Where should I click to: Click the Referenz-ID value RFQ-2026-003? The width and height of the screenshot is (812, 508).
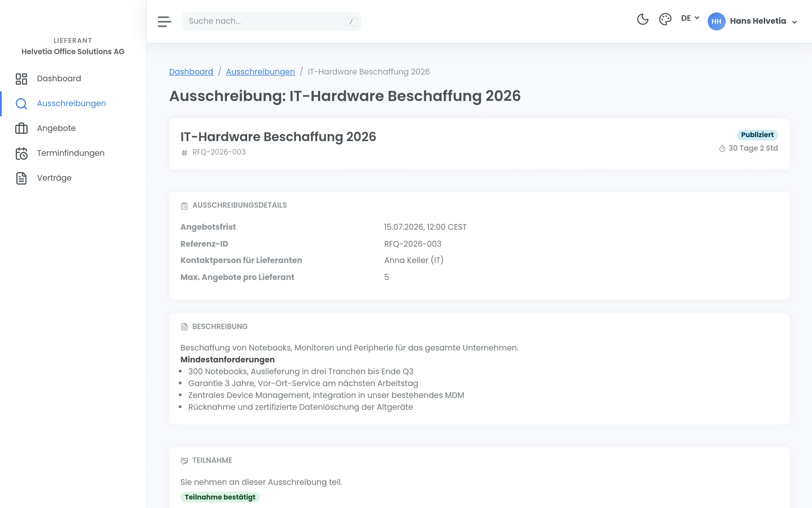[412, 244]
